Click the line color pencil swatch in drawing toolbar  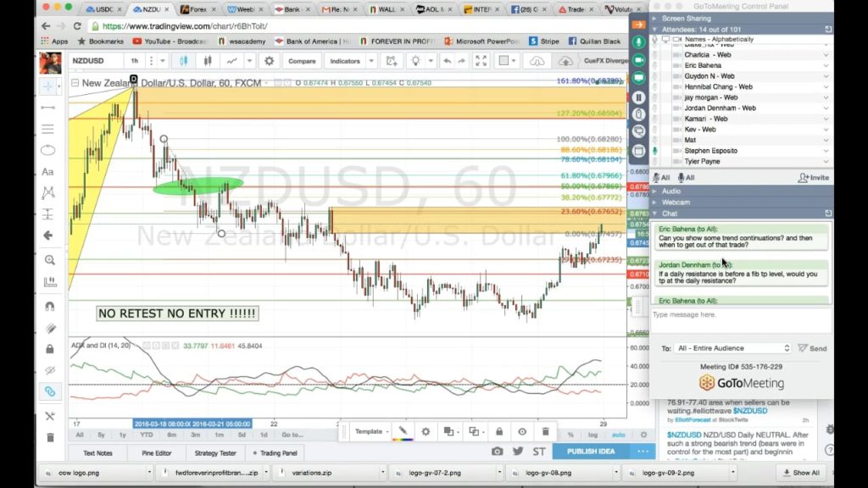click(403, 431)
